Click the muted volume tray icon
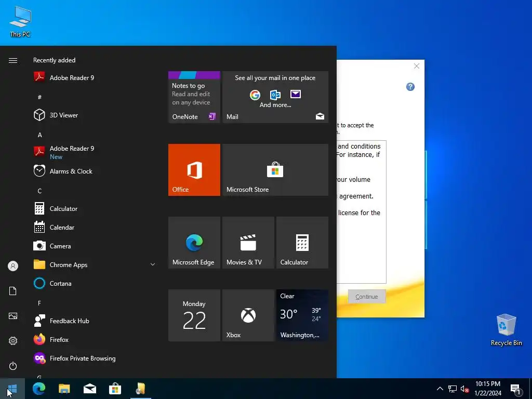The width and height of the screenshot is (532, 399). click(x=464, y=389)
